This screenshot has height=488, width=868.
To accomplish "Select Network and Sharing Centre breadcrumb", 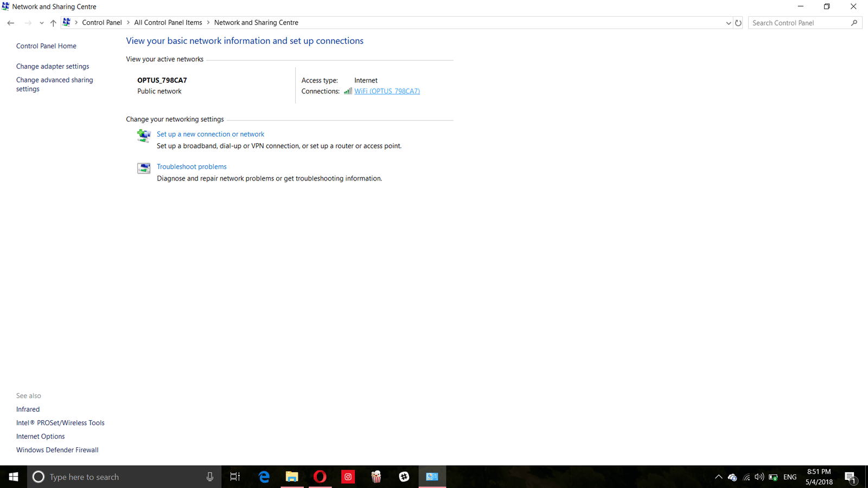I will click(256, 23).
